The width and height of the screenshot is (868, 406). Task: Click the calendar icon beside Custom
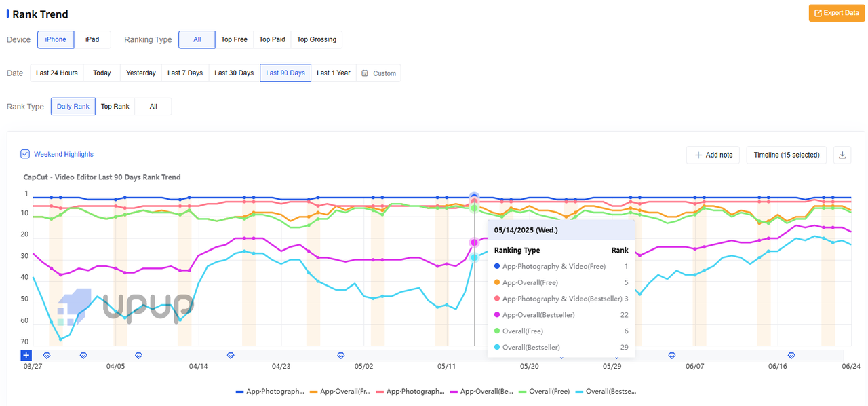(365, 73)
